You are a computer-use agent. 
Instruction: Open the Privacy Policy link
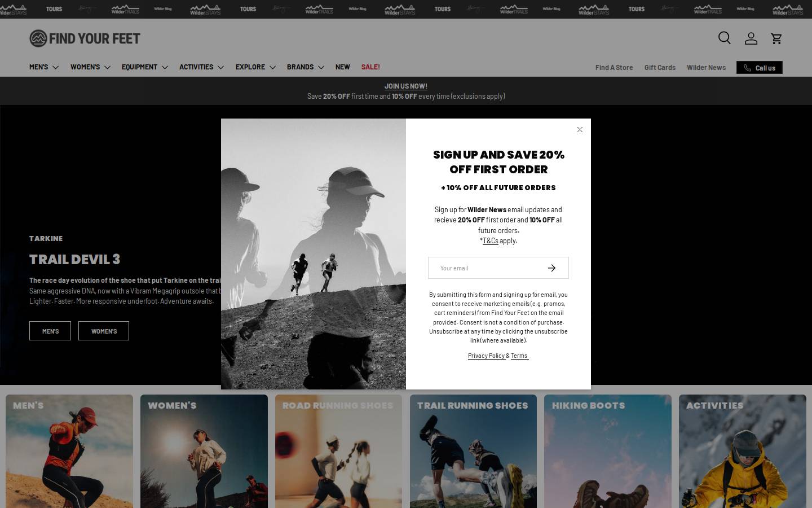[x=486, y=356]
